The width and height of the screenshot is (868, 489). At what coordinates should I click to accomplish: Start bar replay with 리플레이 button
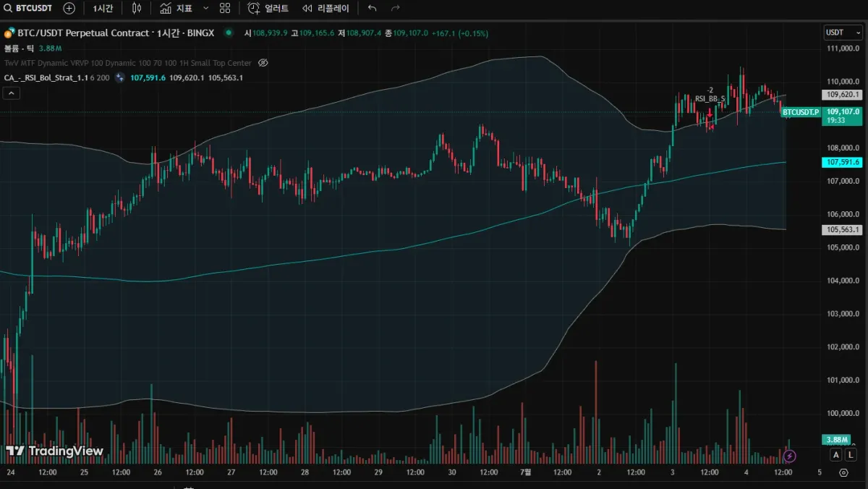point(326,9)
